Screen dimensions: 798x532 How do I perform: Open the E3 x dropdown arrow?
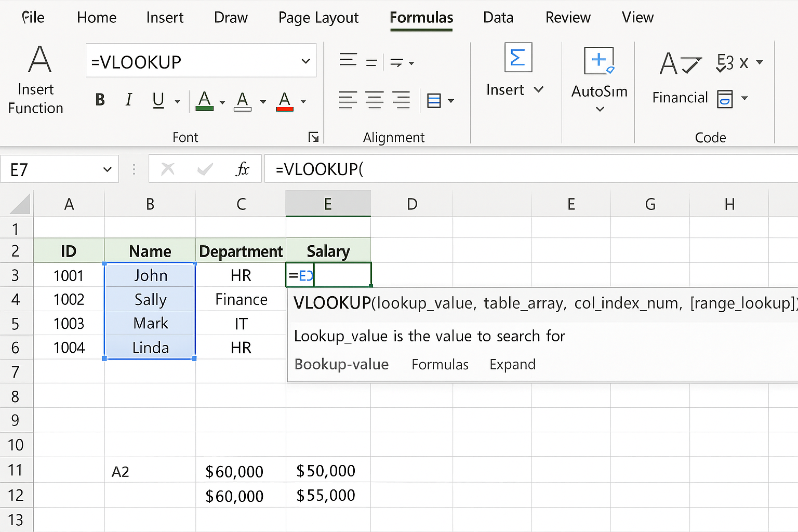[760, 62]
